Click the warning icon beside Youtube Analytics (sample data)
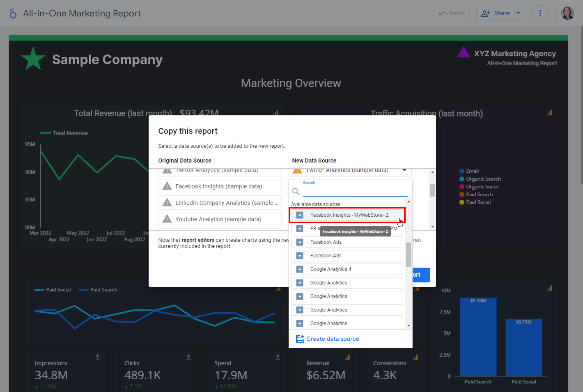 pos(167,219)
